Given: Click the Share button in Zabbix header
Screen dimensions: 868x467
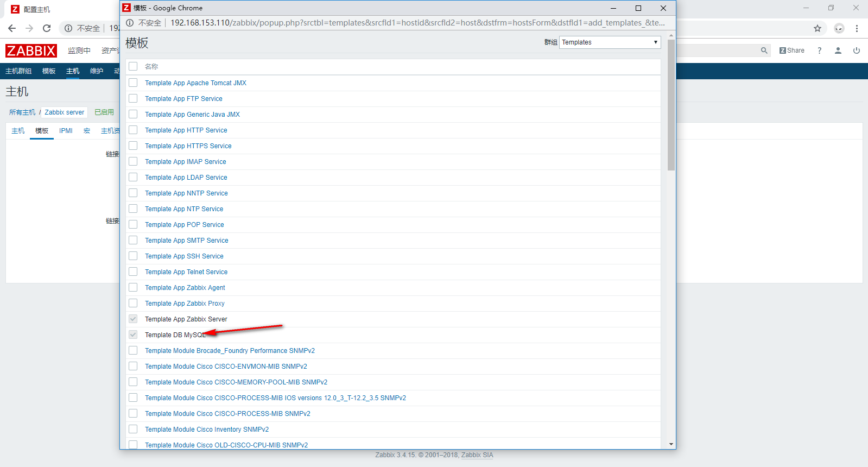Looking at the screenshot, I should coord(792,51).
